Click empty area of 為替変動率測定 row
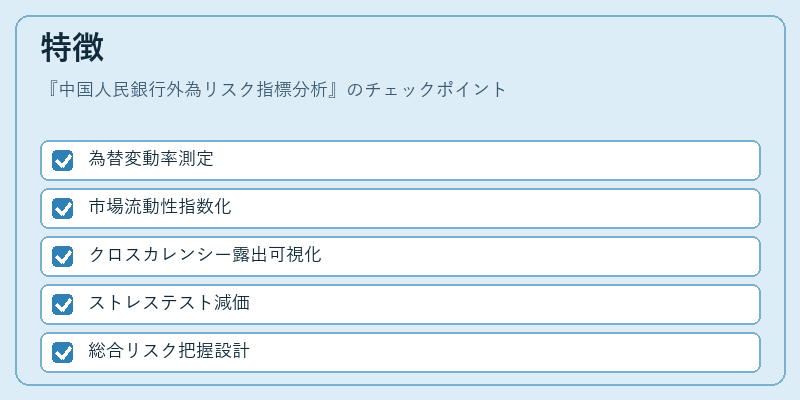 click(x=485, y=160)
